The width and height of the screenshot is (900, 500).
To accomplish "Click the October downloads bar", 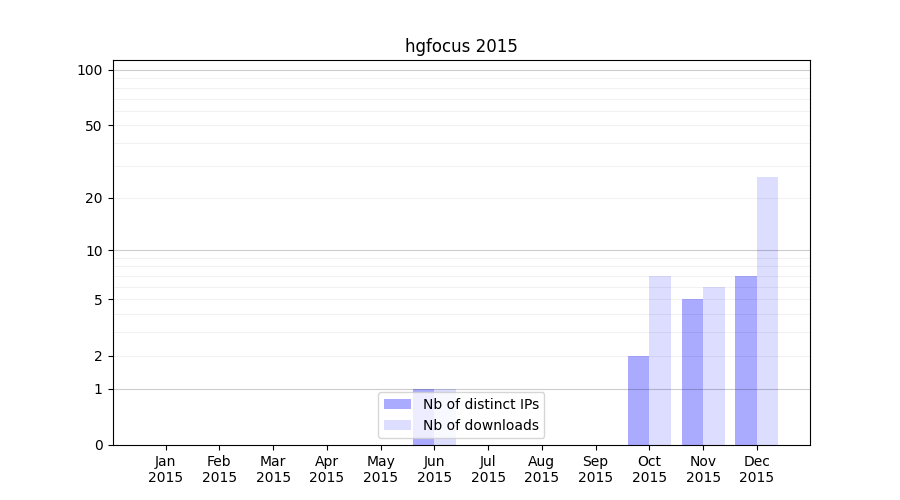I will (660, 360).
